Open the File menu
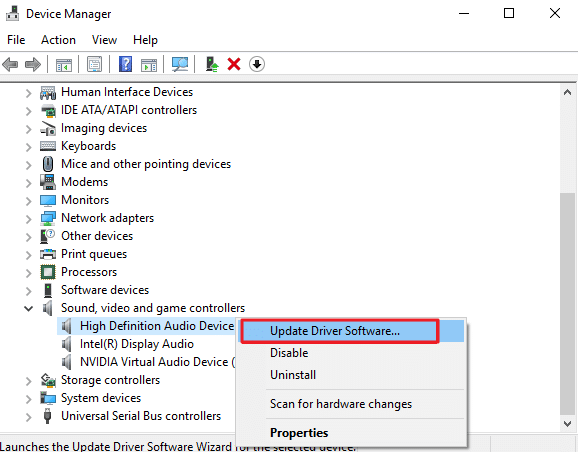Image resolution: width=578 pixels, height=452 pixels. (x=16, y=40)
